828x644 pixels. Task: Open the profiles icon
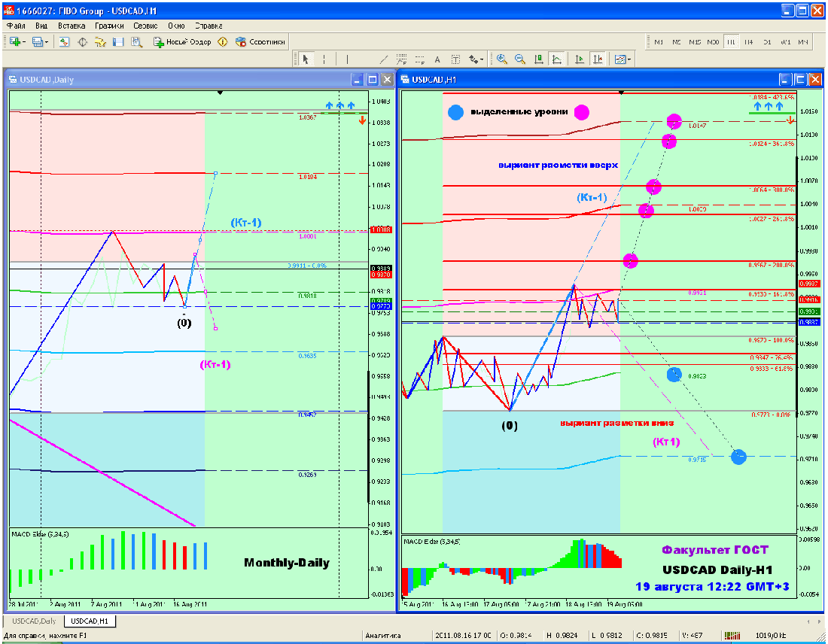click(38, 41)
